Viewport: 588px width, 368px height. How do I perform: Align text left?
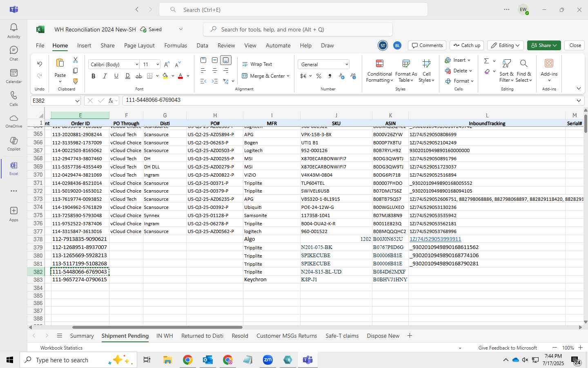point(203,71)
